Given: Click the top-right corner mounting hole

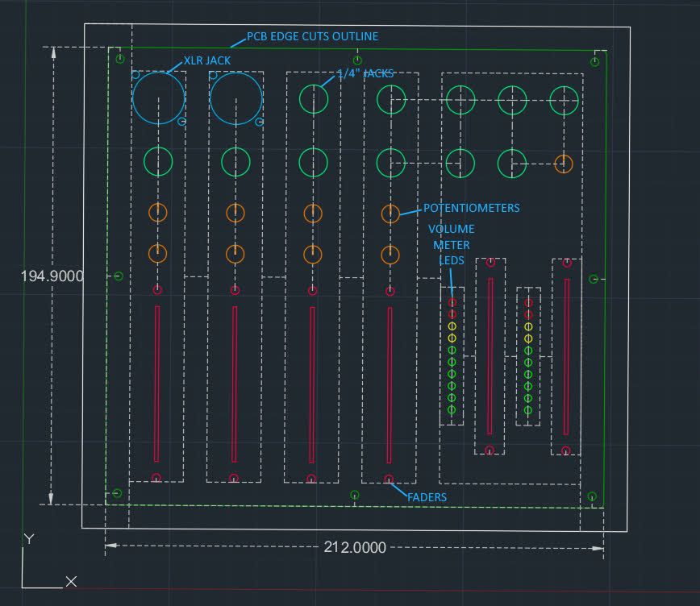Looking at the screenshot, I should tap(595, 62).
